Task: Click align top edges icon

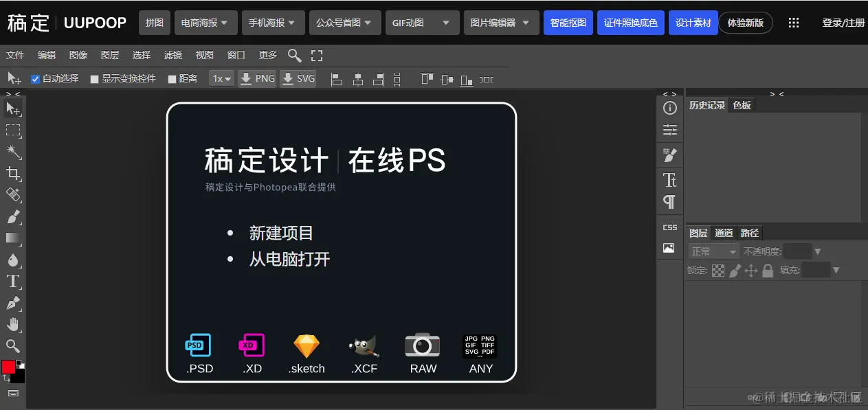Action: [x=427, y=79]
